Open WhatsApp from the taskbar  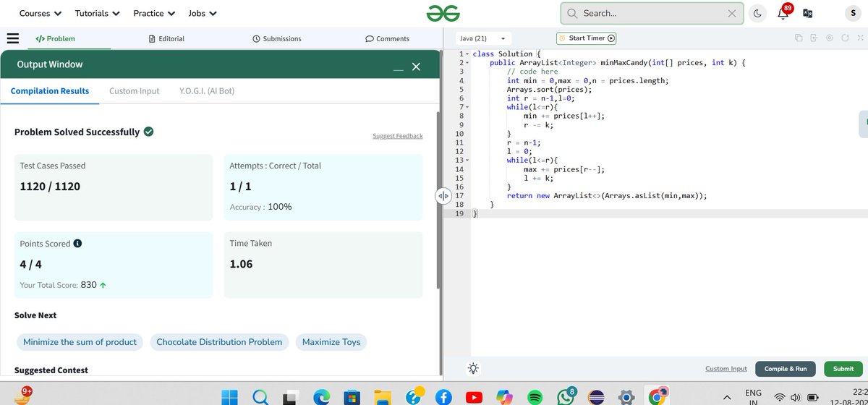566,396
